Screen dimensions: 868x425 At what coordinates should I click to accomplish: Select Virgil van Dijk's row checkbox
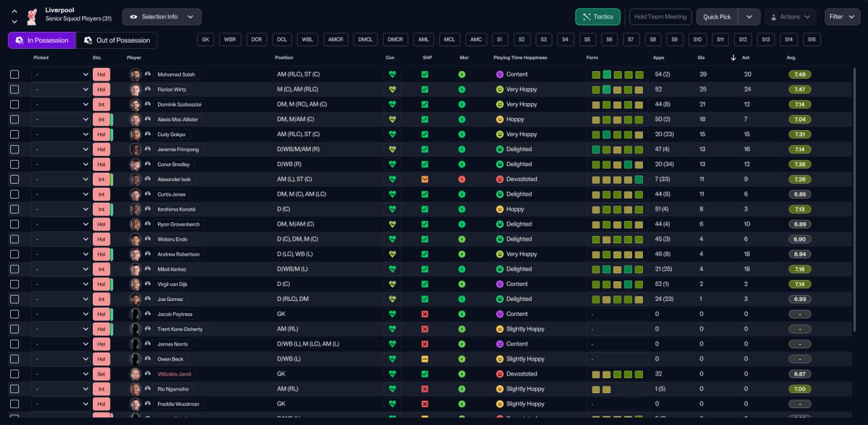click(x=14, y=284)
